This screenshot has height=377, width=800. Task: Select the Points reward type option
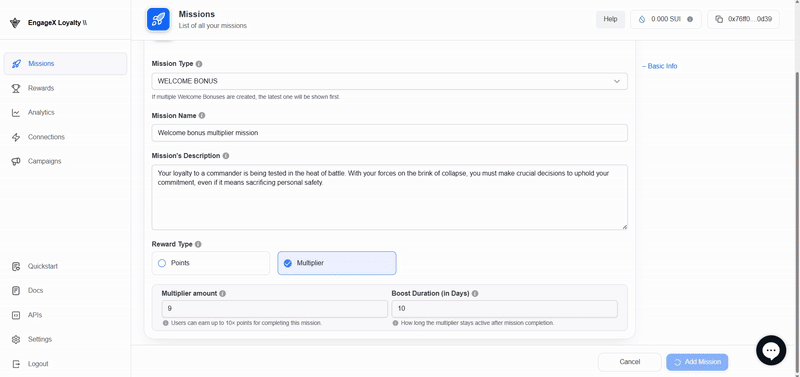(x=211, y=263)
